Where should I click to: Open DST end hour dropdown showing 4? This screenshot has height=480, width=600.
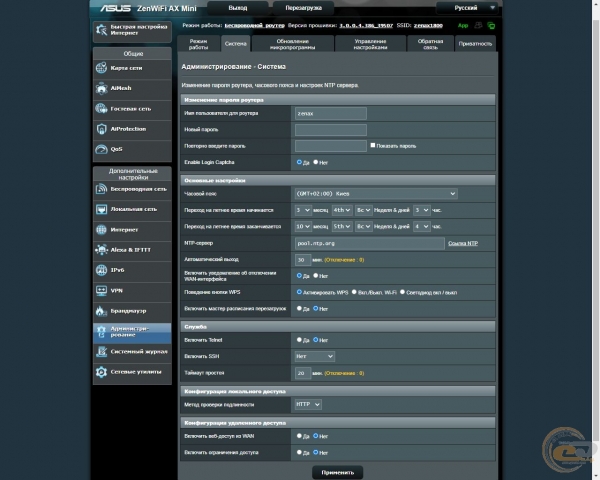click(422, 227)
